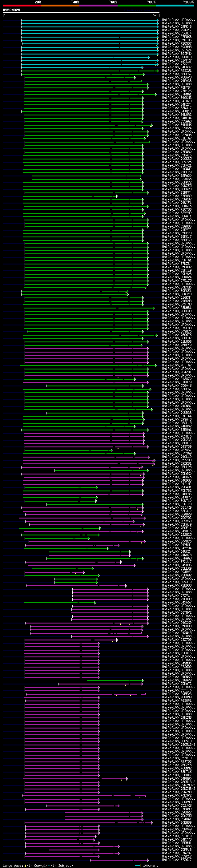Open hit UniRef100_A2Q5Q7
This screenshot has height=868, width=197.
point(177,43)
